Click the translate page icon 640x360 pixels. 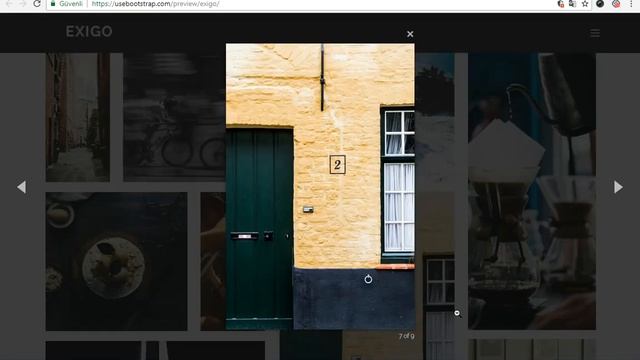572,4
